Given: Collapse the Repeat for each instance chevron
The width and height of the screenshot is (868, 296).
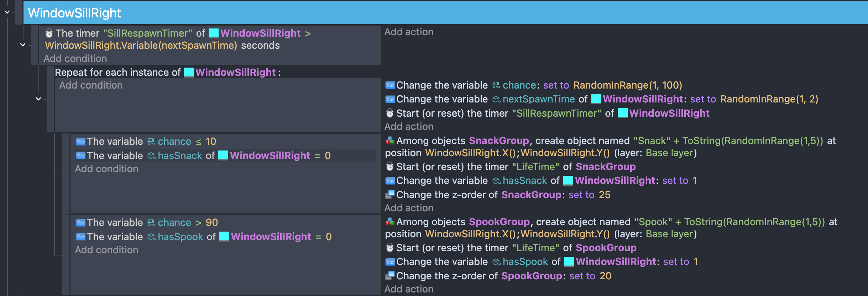Looking at the screenshot, I should pos(38,99).
